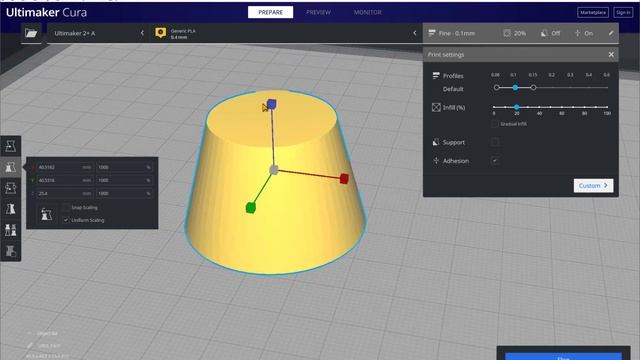Click the Support icon in Print settings

(436, 142)
